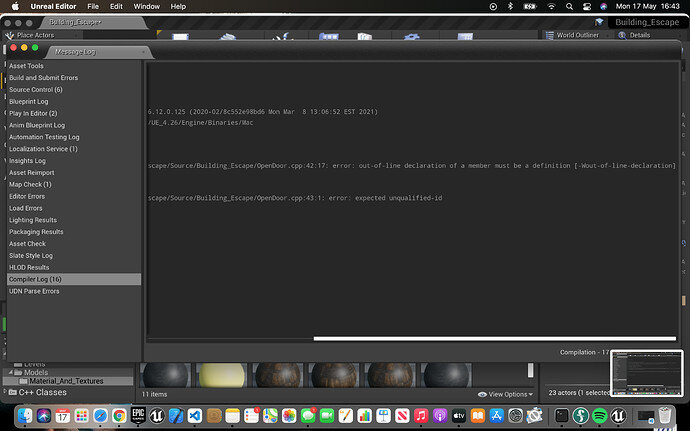Select the Localization Service (1) category
The height and width of the screenshot is (431, 690).
[74, 149]
